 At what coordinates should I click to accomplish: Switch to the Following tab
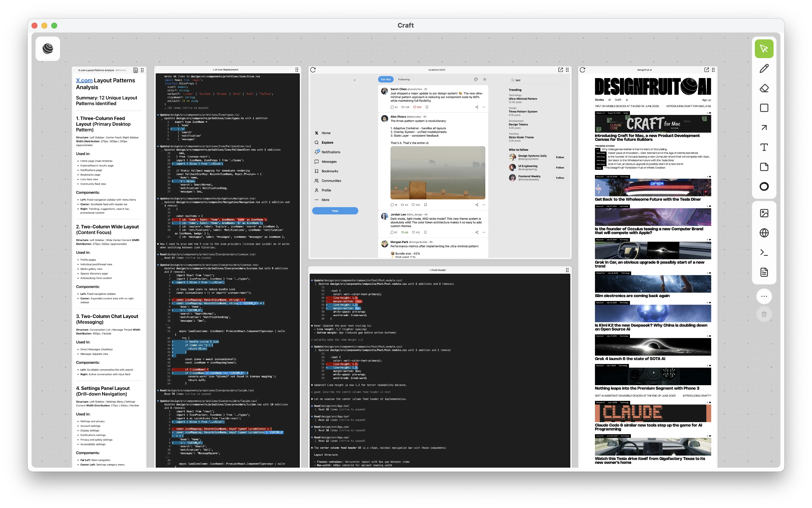coord(404,80)
